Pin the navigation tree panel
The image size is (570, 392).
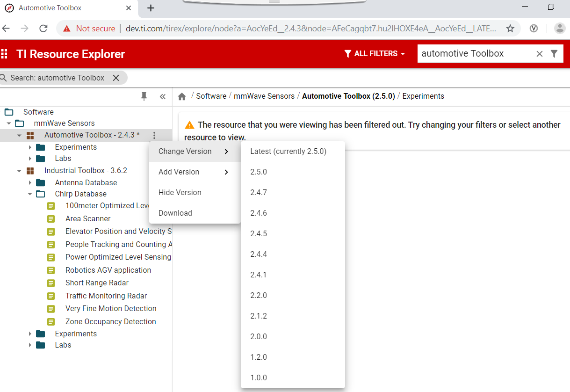pos(144,96)
